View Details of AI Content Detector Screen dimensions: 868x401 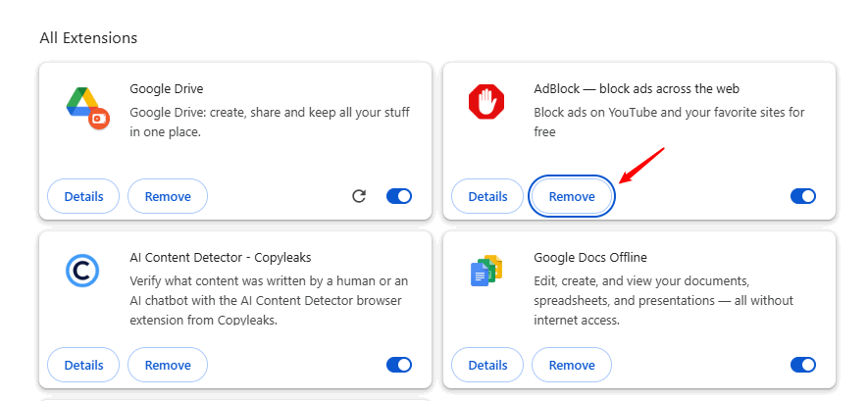(x=83, y=365)
